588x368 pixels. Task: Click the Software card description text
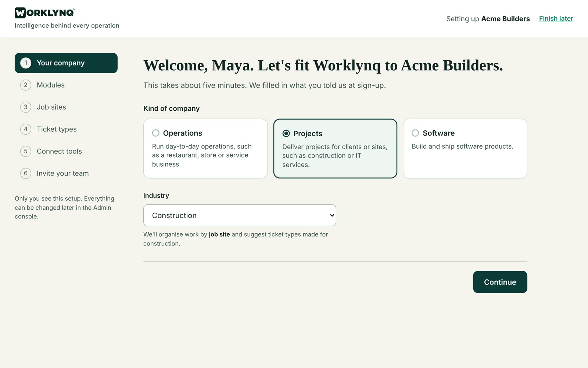[462, 146]
